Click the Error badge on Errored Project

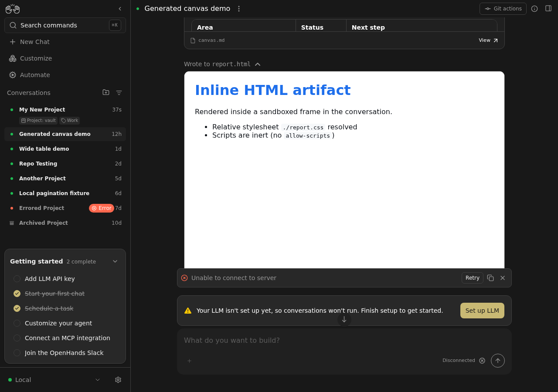click(102, 208)
